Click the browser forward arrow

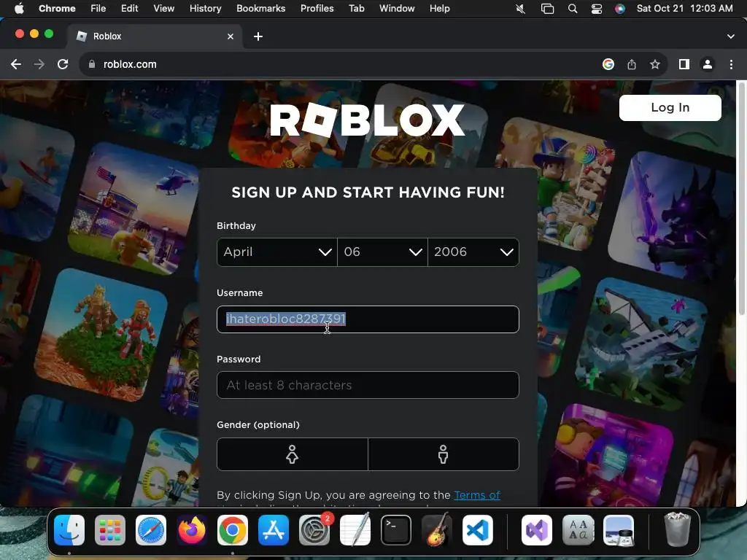click(x=39, y=64)
